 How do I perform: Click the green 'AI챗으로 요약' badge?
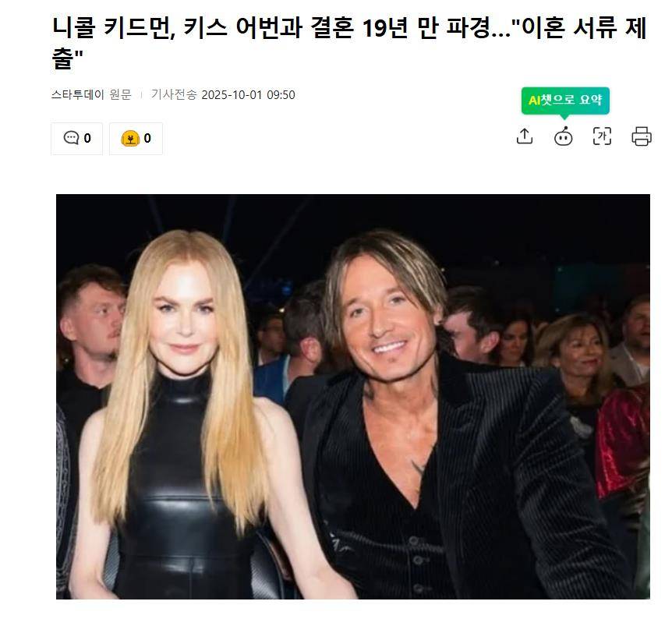tap(565, 101)
